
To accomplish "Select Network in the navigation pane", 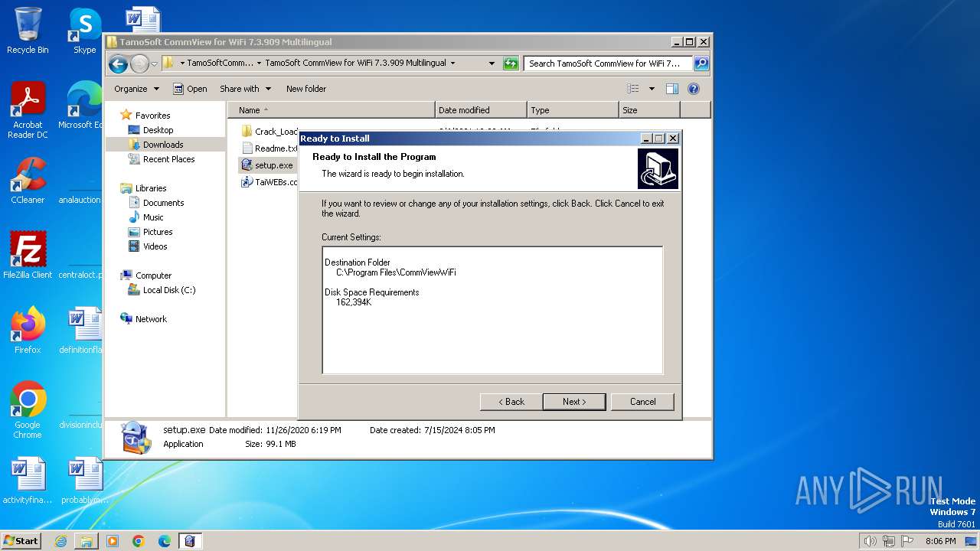I will click(x=151, y=319).
